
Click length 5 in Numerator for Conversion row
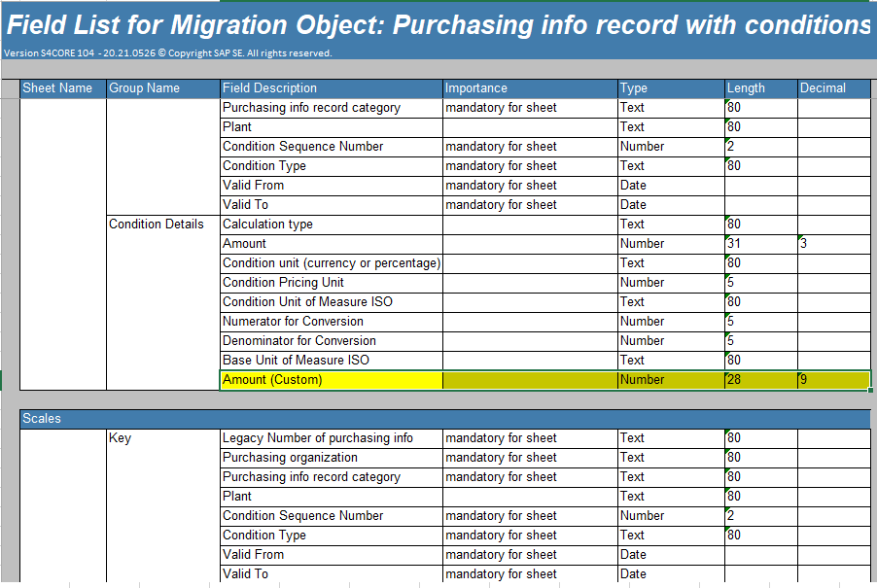pos(760,322)
